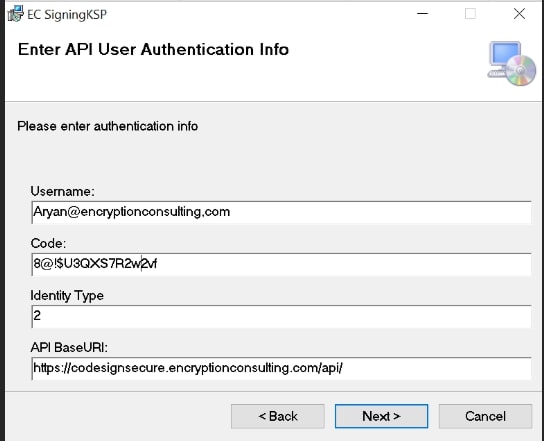This screenshot has width=544, height=441.
Task: Go back with the Back button
Action: point(278,416)
